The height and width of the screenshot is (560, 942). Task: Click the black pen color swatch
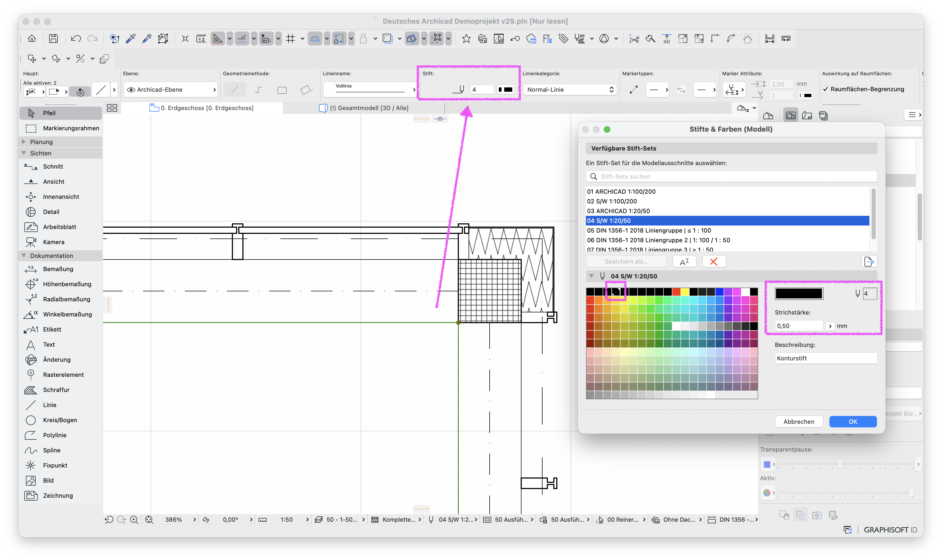coord(798,294)
